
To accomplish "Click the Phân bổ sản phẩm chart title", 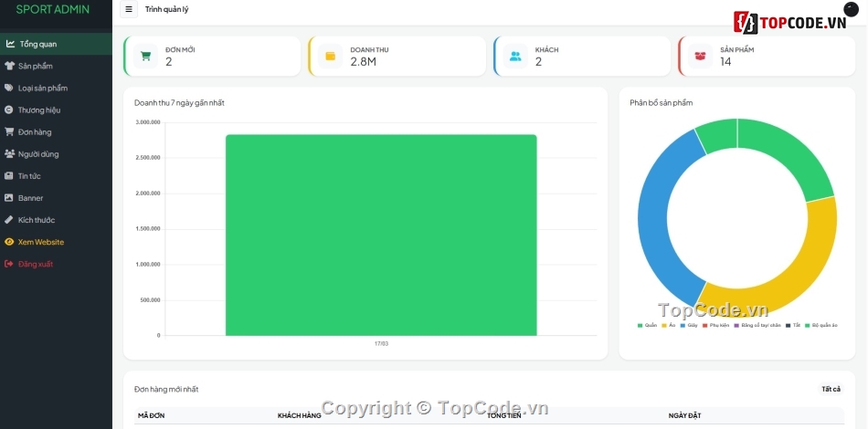I will [x=661, y=103].
